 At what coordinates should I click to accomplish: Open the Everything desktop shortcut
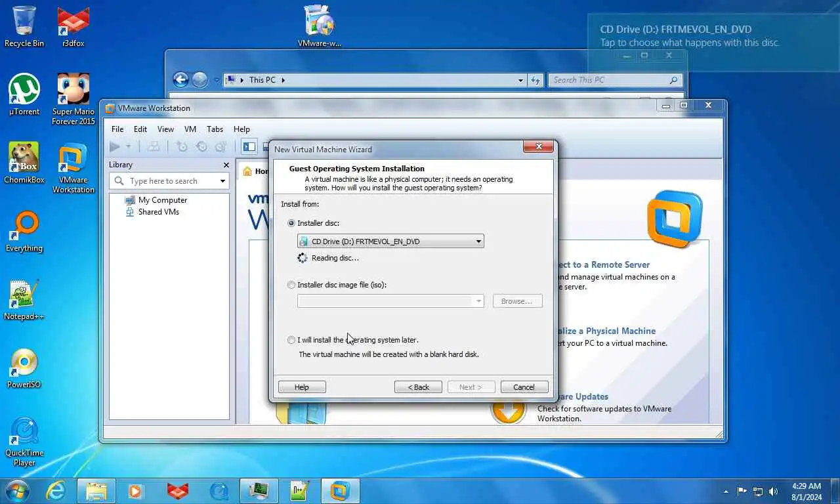point(24,232)
